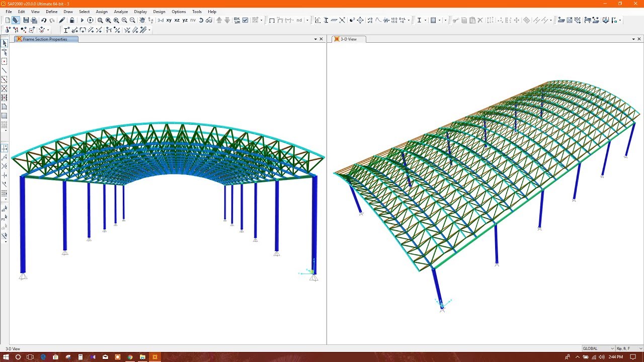This screenshot has height=362, width=644.
Task: Set view to 3-d
Action: 160,20
